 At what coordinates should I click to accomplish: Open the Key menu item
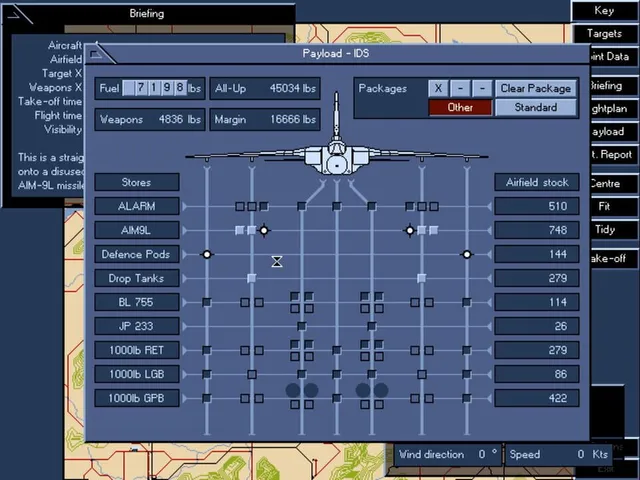(604, 11)
